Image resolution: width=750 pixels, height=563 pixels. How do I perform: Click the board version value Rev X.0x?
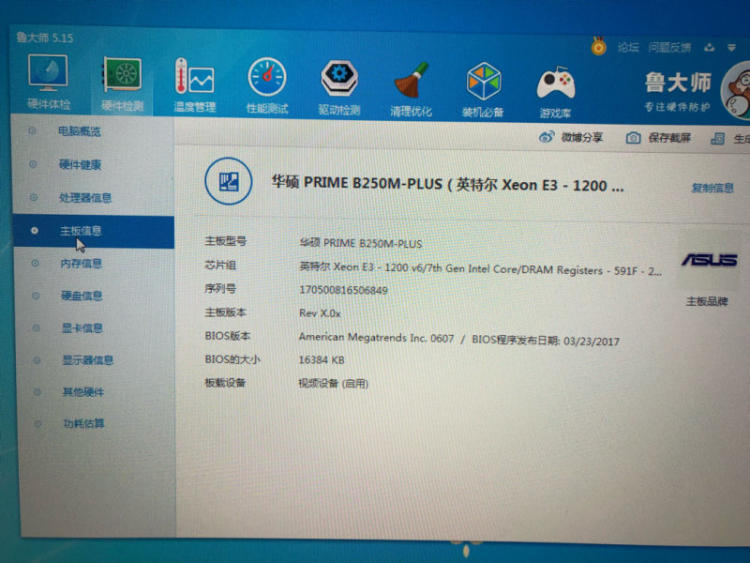click(x=320, y=313)
